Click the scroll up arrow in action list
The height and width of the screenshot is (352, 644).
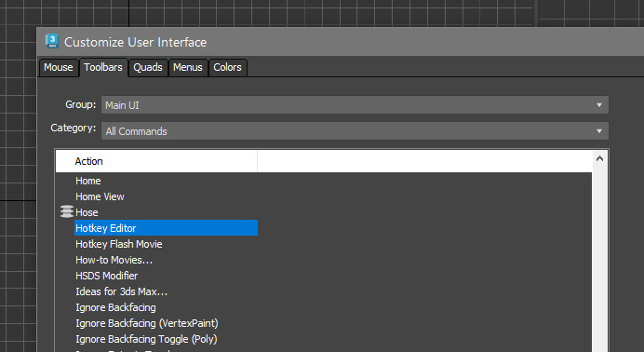point(599,158)
